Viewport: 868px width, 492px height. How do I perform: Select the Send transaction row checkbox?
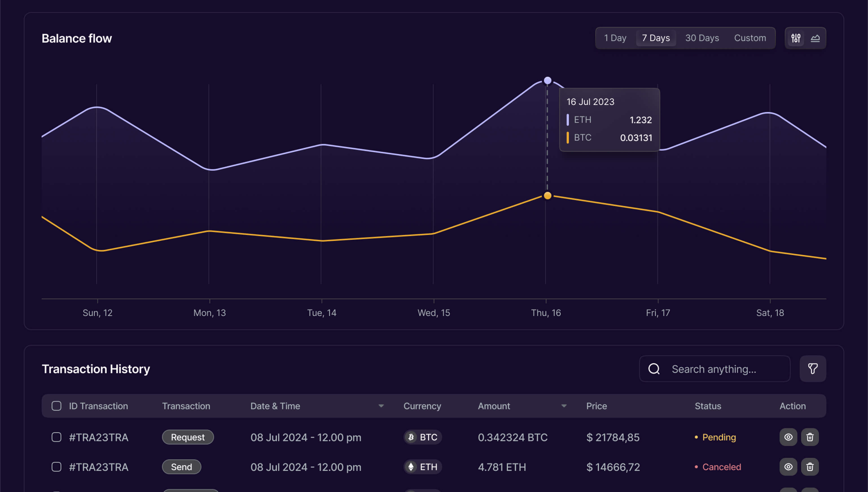pyautogui.click(x=56, y=467)
